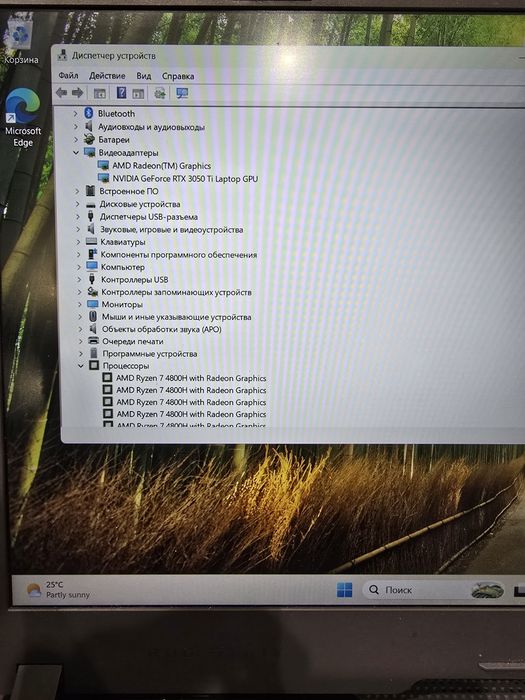This screenshot has height=700, width=525.
Task: Select the Корзина recycle bin desktop icon
Action: coord(21,42)
